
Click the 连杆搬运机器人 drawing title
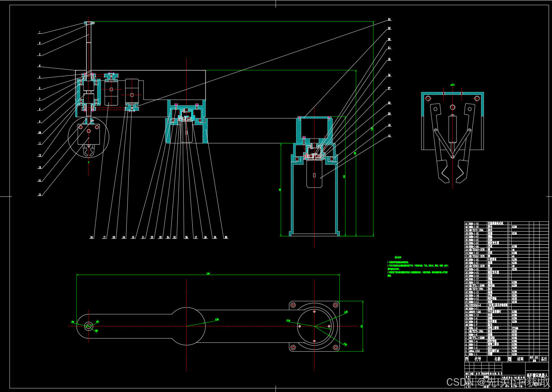(537, 375)
